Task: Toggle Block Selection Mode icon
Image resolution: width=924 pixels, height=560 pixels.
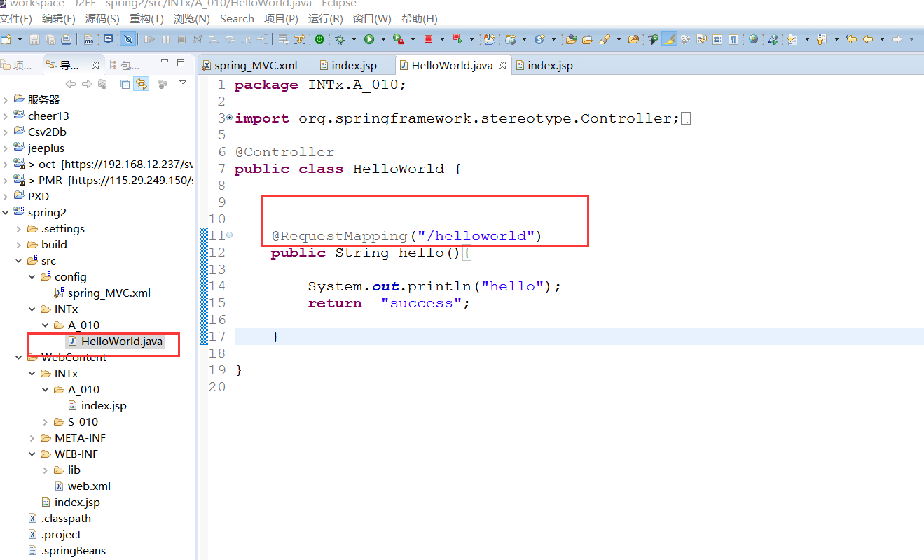Action: click(x=717, y=39)
